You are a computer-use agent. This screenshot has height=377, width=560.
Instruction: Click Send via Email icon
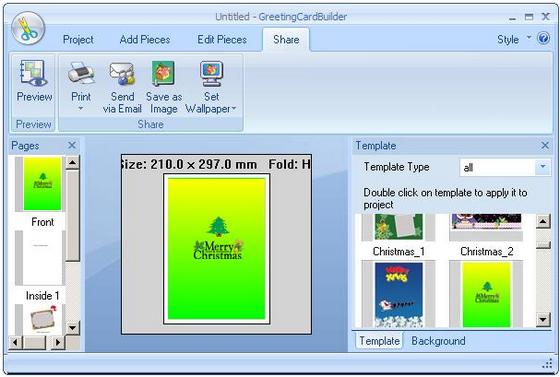pyautogui.click(x=122, y=74)
